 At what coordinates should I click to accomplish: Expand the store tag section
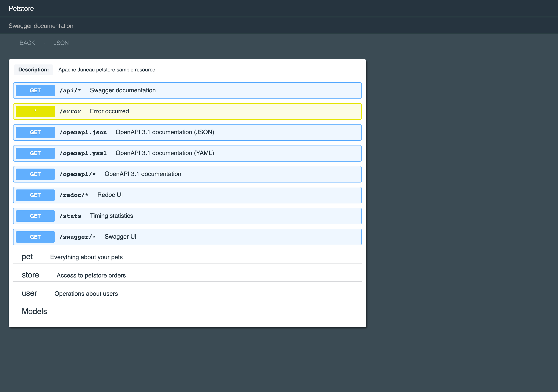click(x=187, y=275)
